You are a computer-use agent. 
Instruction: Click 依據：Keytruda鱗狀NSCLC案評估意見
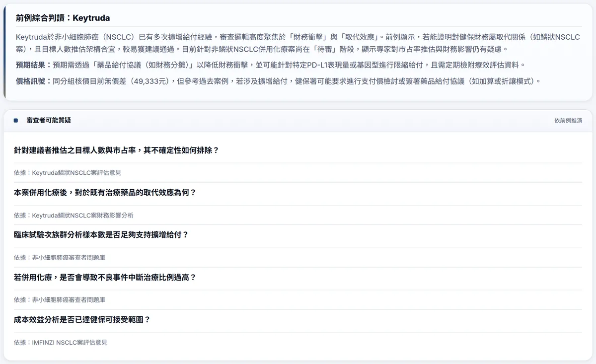pos(68,173)
